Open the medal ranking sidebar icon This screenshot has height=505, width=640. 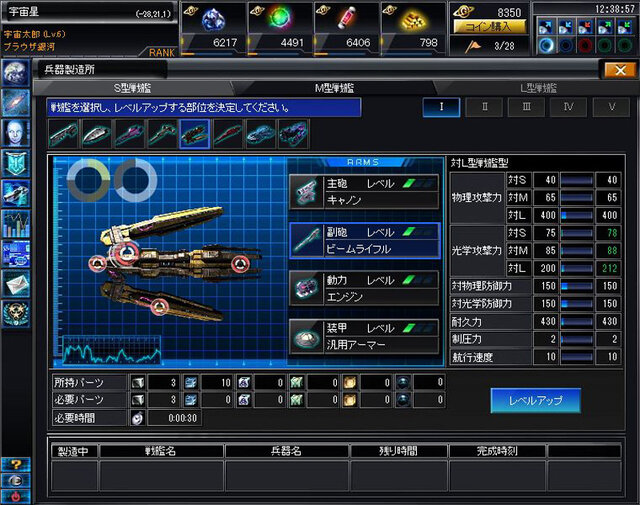click(x=16, y=314)
